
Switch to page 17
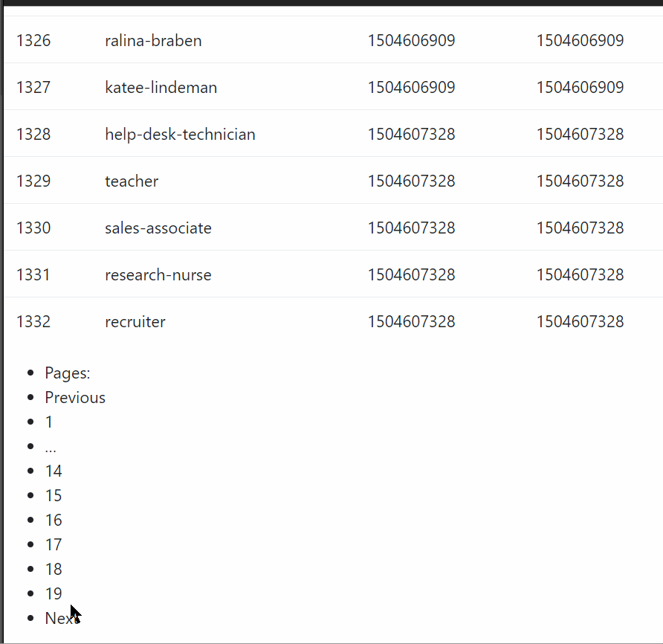click(54, 545)
